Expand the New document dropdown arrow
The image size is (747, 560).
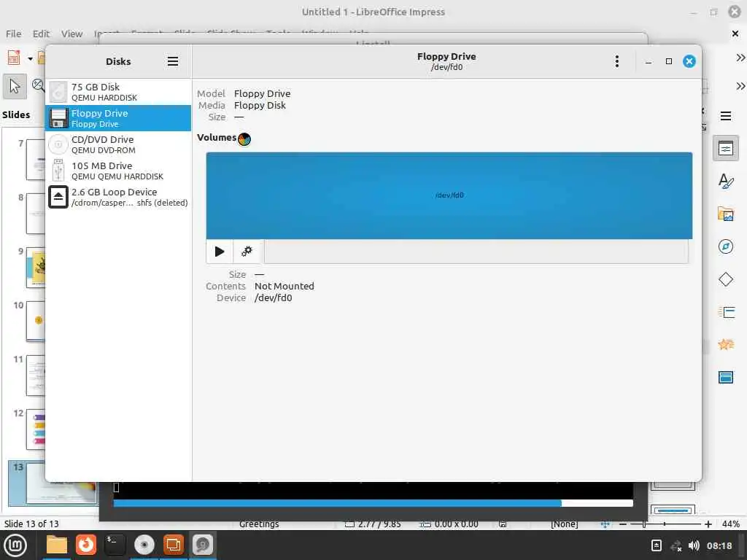pyautogui.click(x=30, y=58)
